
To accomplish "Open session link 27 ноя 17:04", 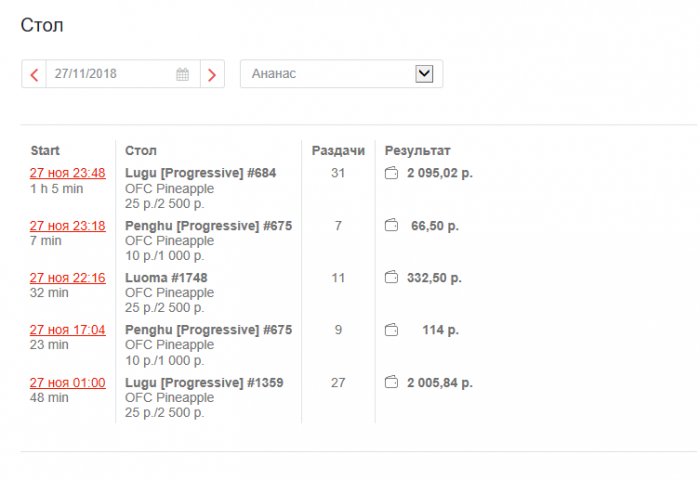I will click(67, 330).
